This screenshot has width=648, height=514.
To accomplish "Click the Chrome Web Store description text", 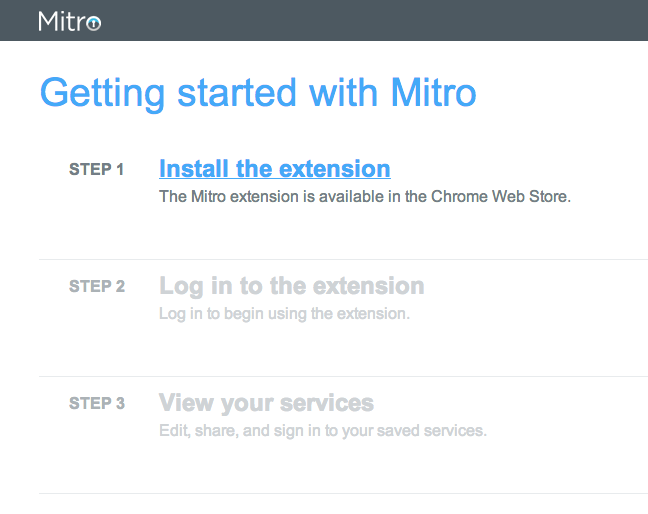I will 365,197.
